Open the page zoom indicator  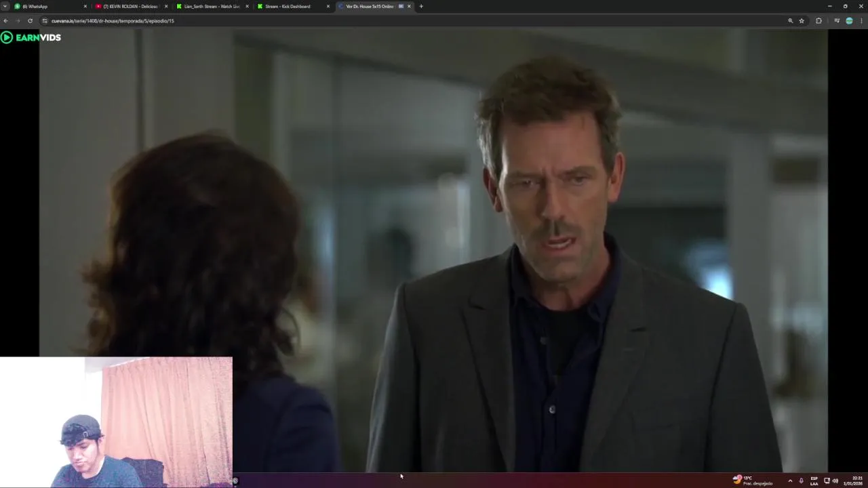point(790,21)
